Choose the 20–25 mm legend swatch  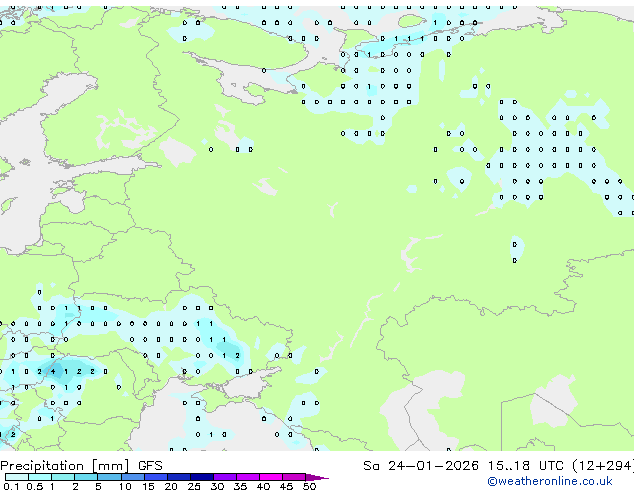(x=178, y=477)
